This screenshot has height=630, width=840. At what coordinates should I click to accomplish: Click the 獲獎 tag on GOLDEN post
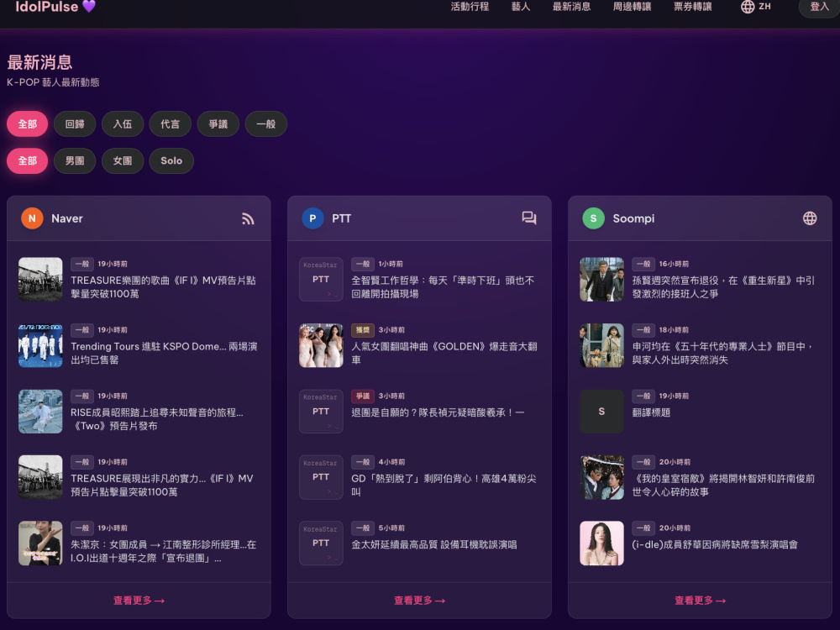pos(363,330)
